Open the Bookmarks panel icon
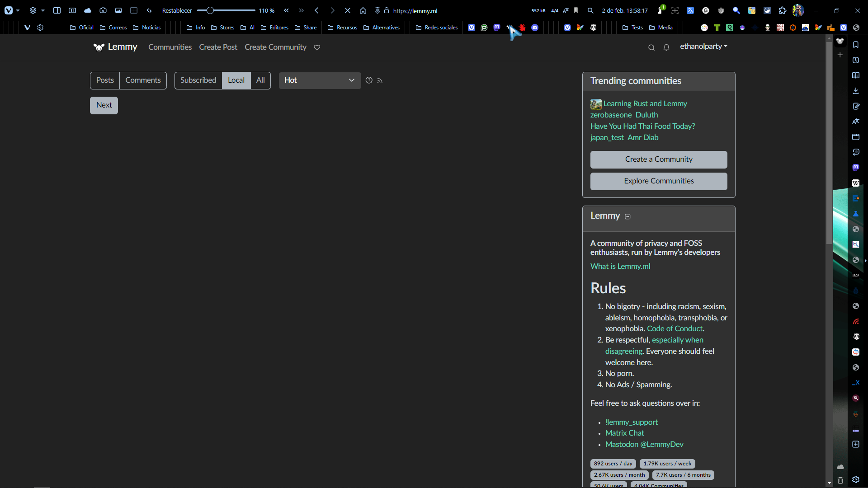Screen dimensions: 868x488 [856, 45]
